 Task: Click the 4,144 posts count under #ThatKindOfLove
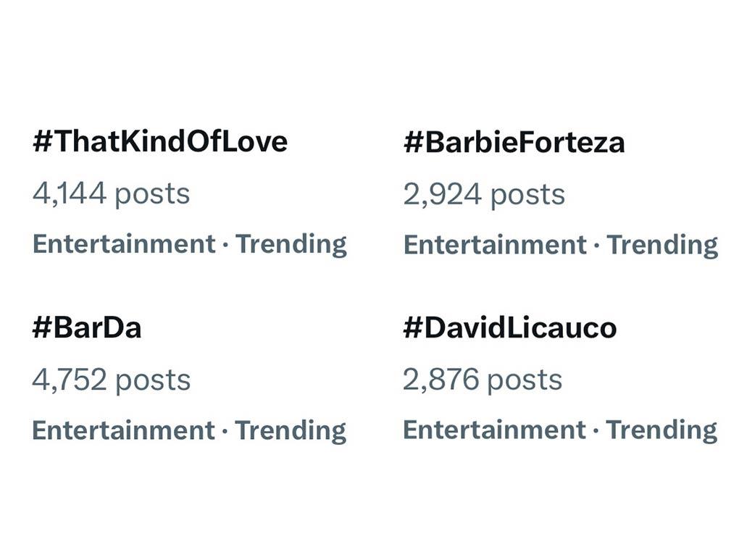112,193
